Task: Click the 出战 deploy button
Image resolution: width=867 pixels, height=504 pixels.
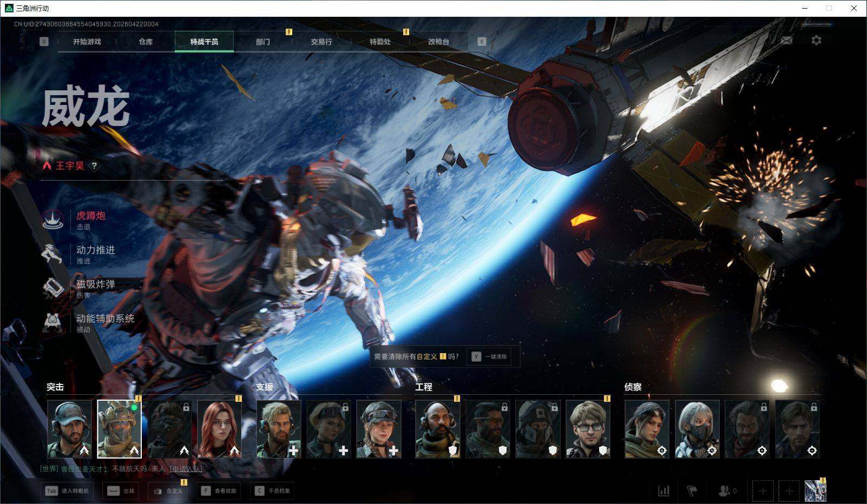Action: (121, 491)
